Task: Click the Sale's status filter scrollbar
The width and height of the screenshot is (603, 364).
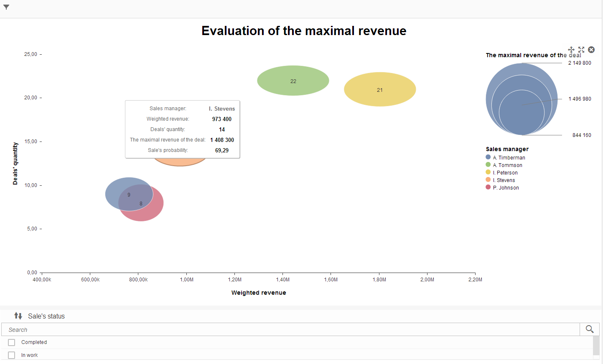Action: click(596, 347)
